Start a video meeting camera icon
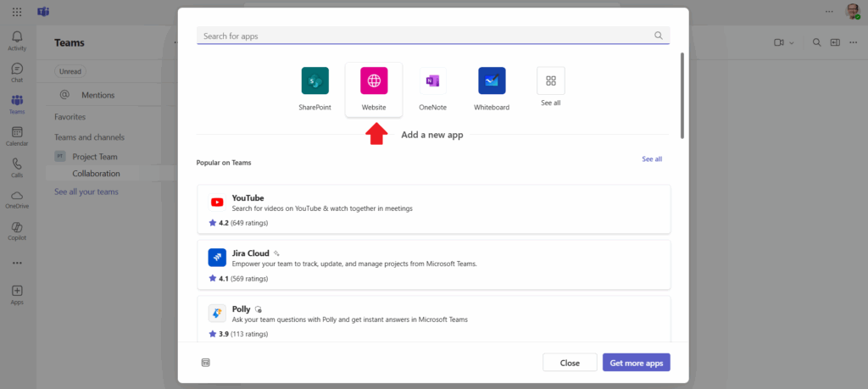Image resolution: width=868 pixels, height=389 pixels. (x=778, y=42)
